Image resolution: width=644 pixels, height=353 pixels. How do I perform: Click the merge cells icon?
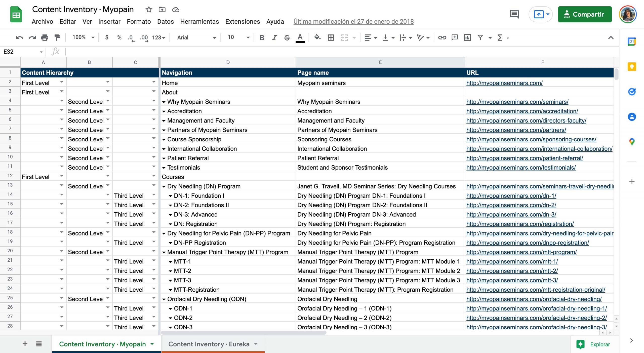[x=344, y=37]
